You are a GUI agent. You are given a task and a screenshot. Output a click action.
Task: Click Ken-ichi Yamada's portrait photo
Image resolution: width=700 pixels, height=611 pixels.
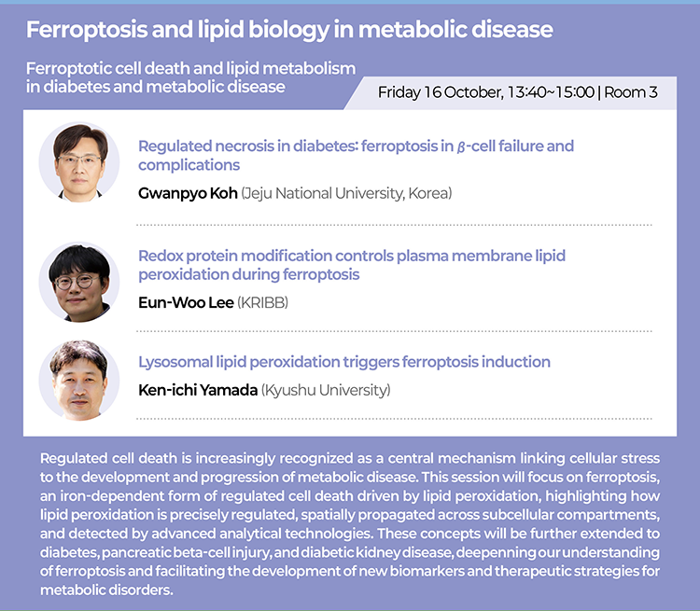click(x=79, y=381)
